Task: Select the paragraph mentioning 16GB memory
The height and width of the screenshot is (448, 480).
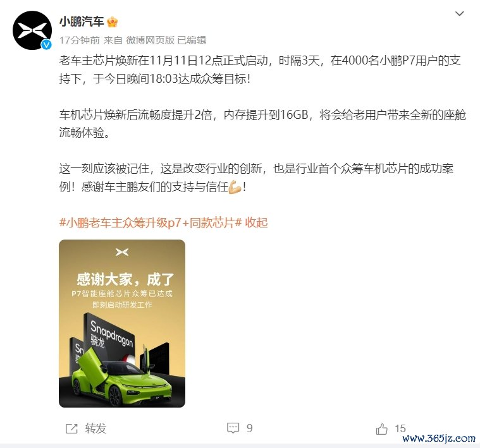Action: pyautogui.click(x=262, y=124)
